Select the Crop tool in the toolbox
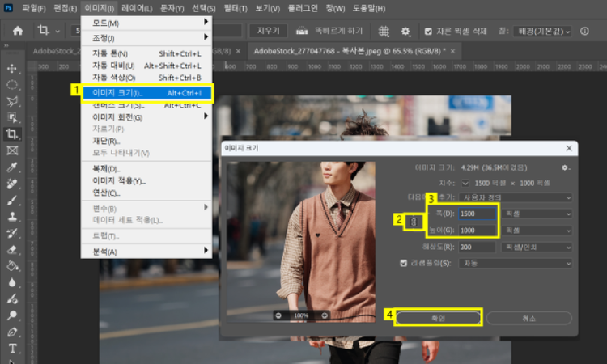 [12, 133]
